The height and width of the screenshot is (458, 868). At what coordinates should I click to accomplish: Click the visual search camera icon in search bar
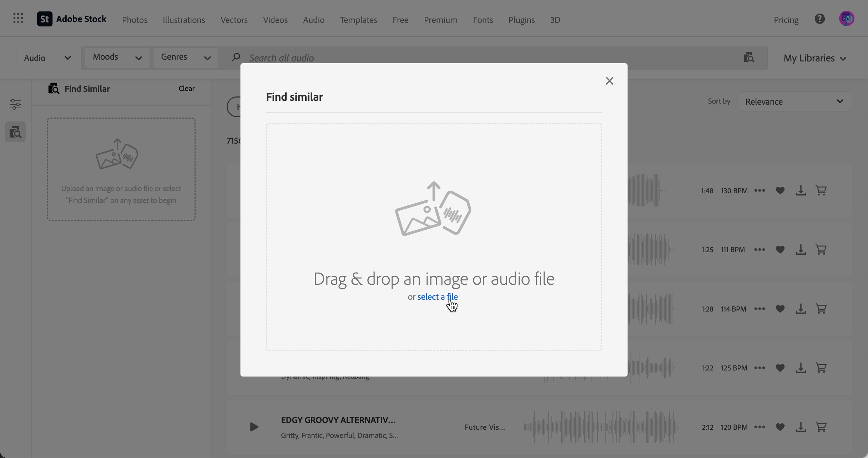click(x=749, y=58)
